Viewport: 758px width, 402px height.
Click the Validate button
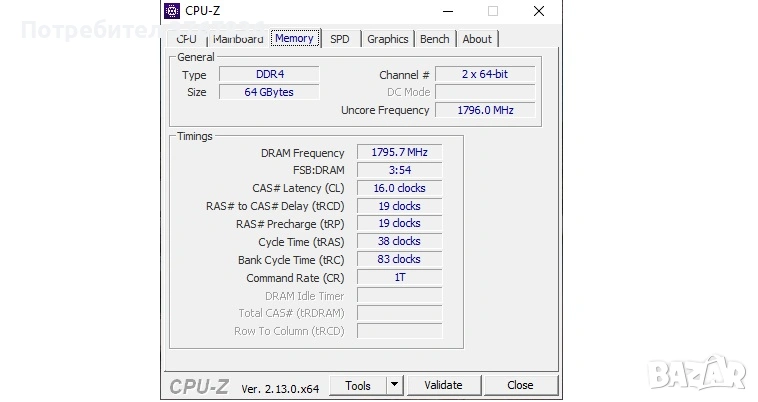point(443,386)
